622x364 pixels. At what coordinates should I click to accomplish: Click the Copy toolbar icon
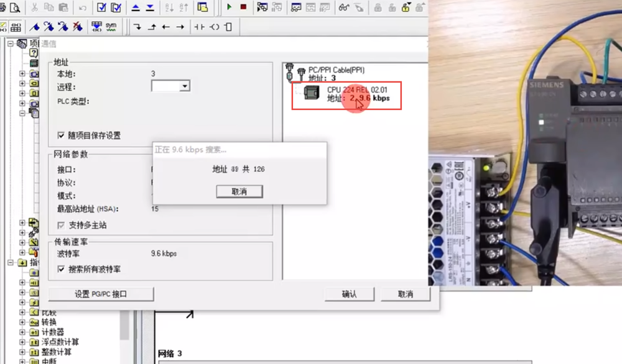49,7
